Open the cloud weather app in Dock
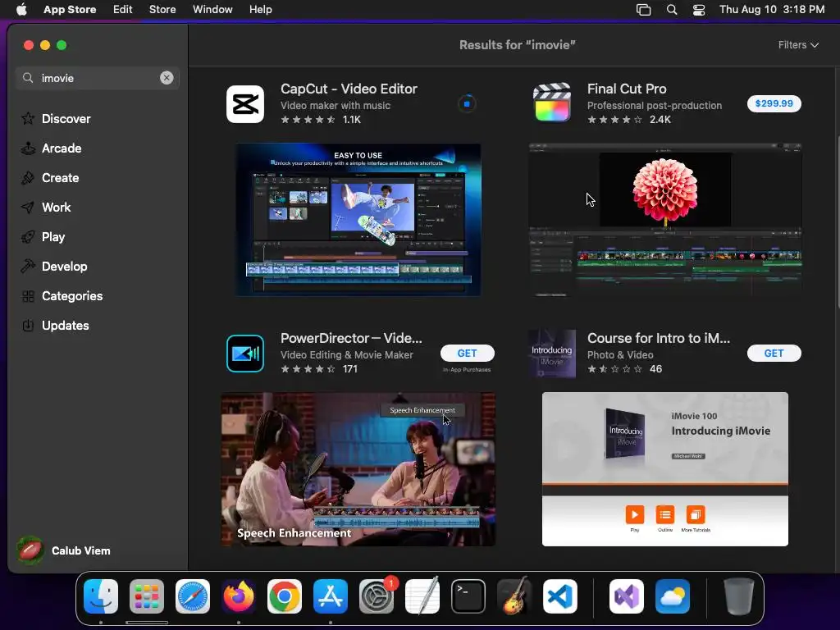Viewport: 840px width, 630px height. (673, 596)
